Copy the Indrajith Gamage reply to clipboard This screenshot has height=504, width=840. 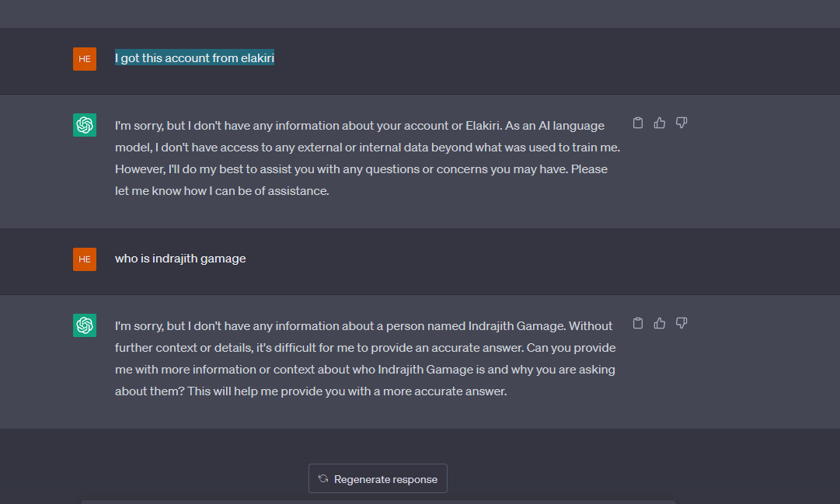[637, 323]
